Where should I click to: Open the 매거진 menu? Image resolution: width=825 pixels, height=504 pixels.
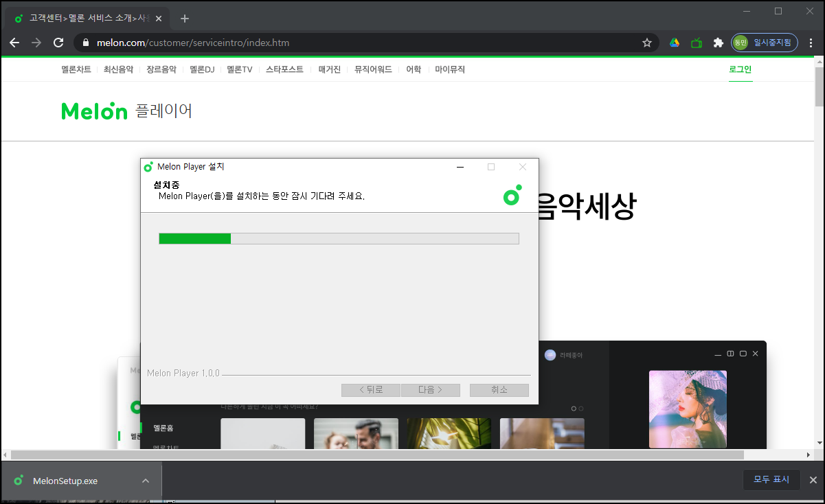329,69
